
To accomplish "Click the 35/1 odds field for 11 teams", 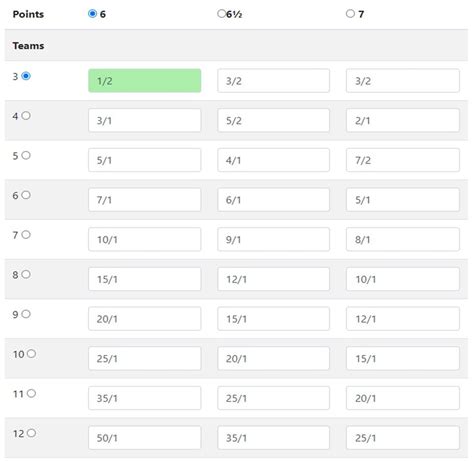I will (145, 398).
